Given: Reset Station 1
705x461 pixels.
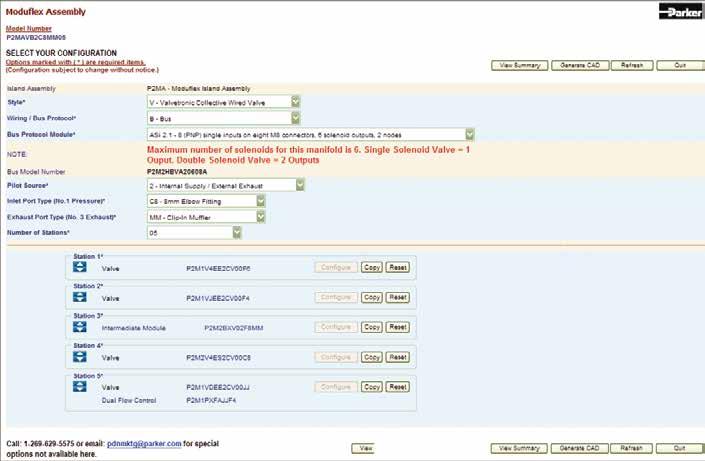Looking at the screenshot, I should tap(397, 267).
